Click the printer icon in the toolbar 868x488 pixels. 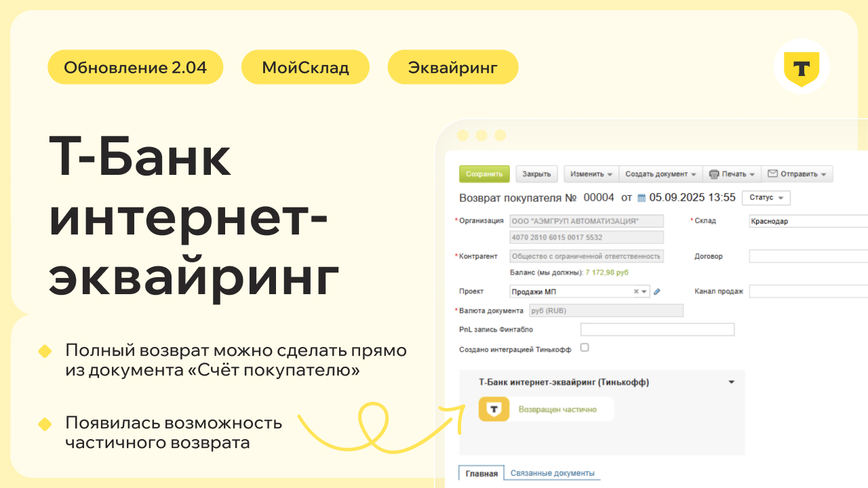[x=713, y=174]
